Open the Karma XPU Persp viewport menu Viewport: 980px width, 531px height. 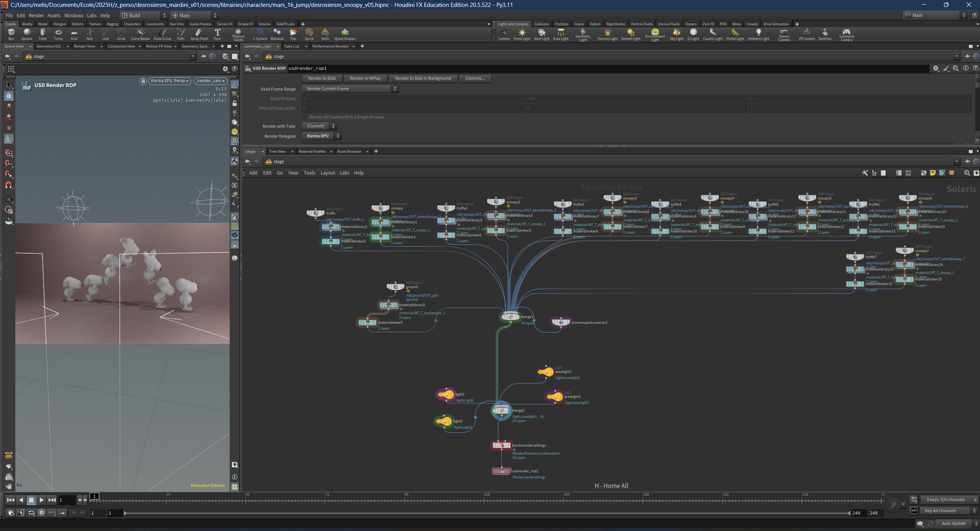(169, 81)
